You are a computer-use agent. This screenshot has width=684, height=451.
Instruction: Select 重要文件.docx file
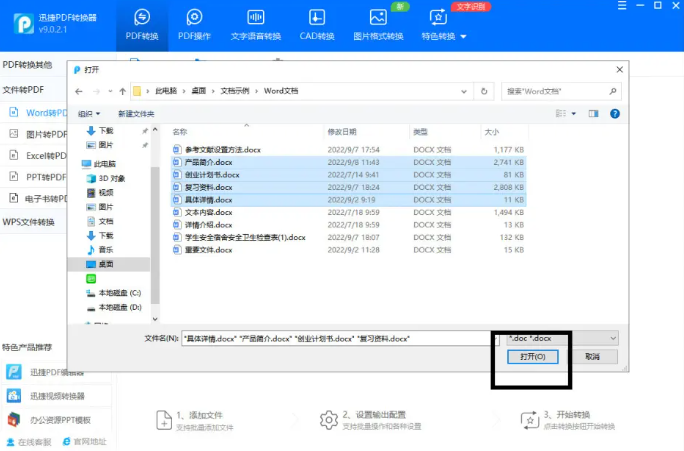point(348,250)
